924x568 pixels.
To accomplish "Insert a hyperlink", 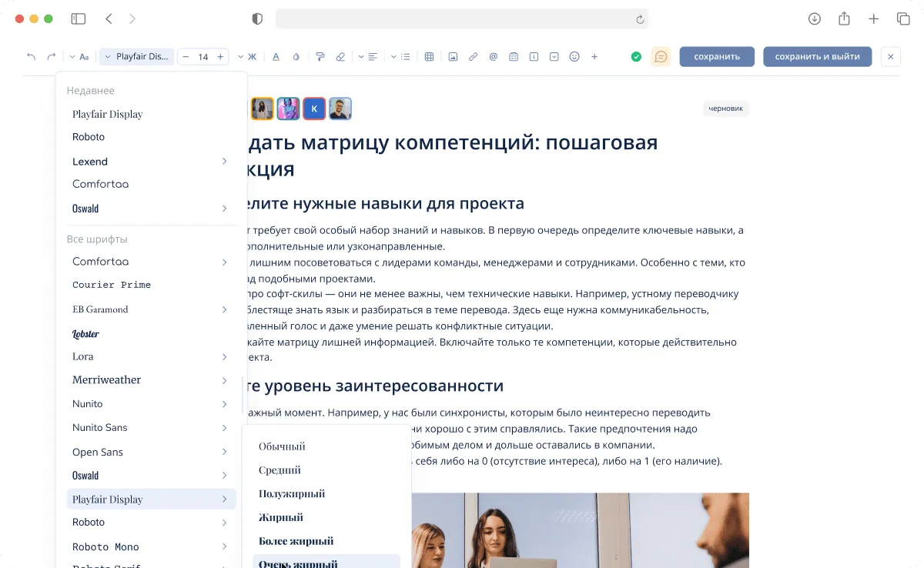I will coord(474,56).
